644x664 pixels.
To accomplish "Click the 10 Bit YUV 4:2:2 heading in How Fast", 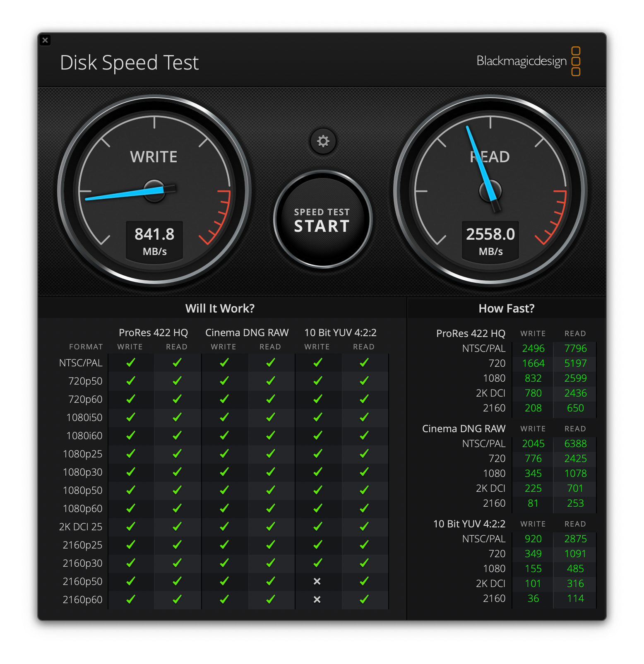I will point(469,524).
